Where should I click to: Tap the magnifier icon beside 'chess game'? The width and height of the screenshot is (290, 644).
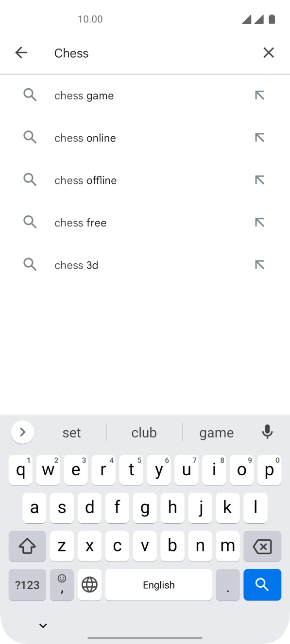tap(30, 95)
